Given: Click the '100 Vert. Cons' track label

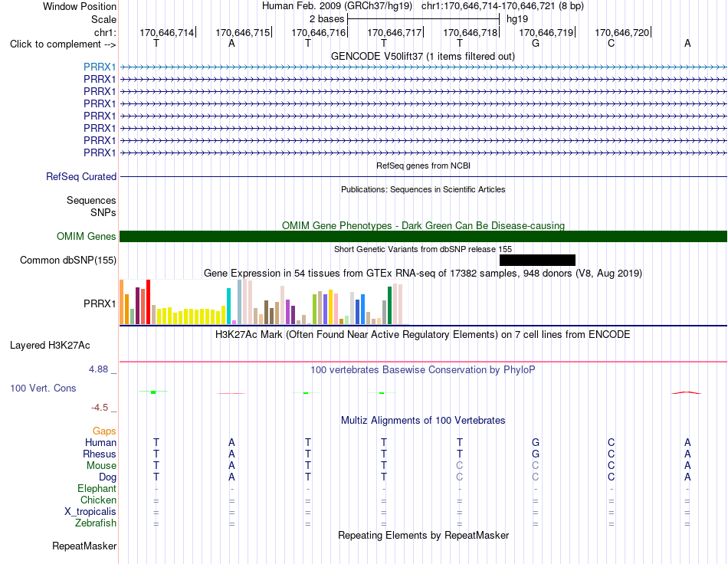Looking at the screenshot, I should tap(43, 388).
